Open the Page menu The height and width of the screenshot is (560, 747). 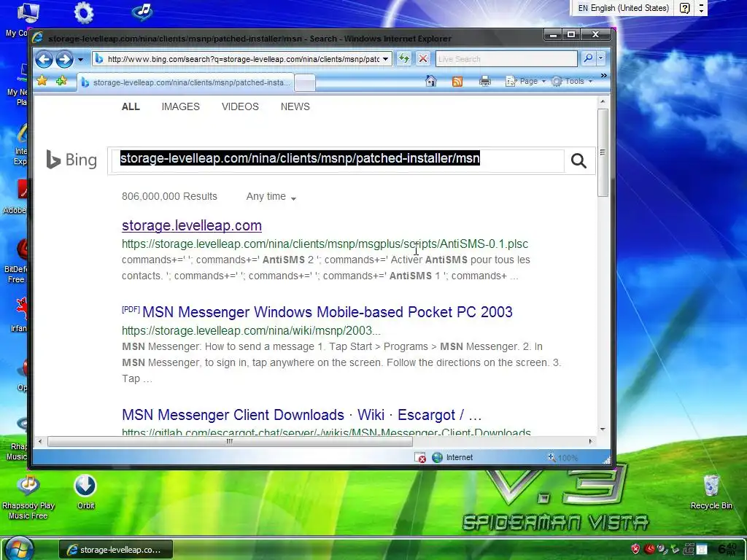[x=525, y=82]
